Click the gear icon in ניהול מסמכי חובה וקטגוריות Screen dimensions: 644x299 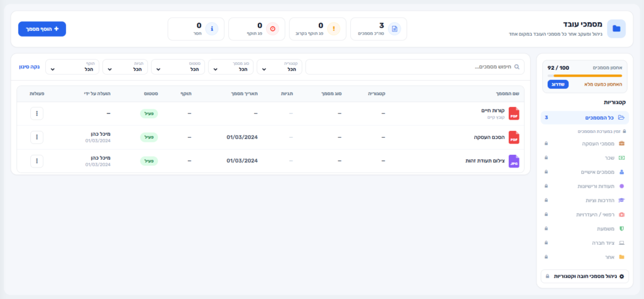[x=621, y=276]
